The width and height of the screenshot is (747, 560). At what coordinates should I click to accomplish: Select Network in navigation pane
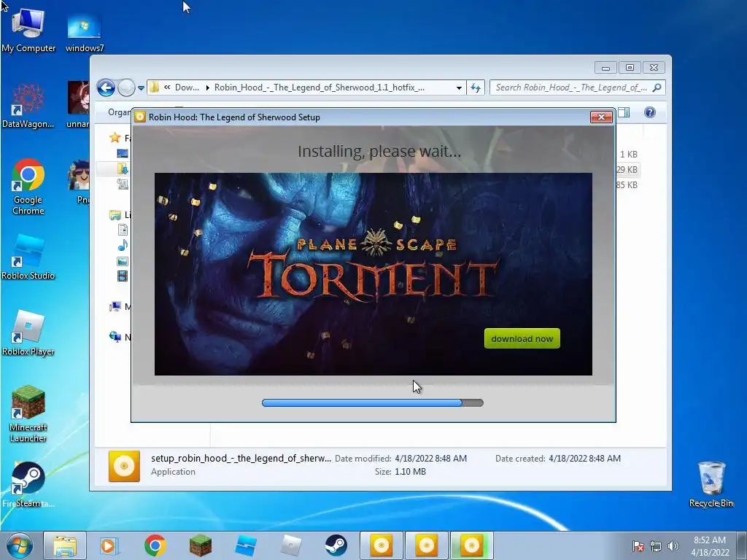pos(115,337)
